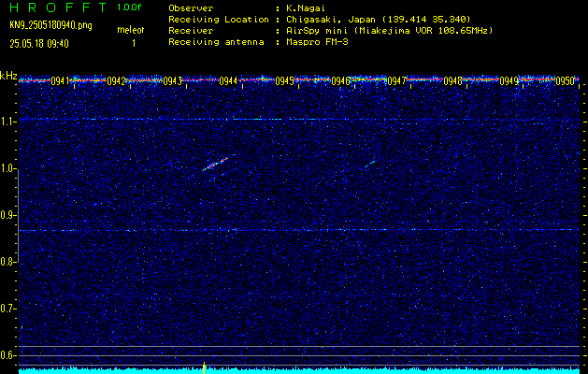Click the yellow meteor marker on the power graph

(204, 368)
